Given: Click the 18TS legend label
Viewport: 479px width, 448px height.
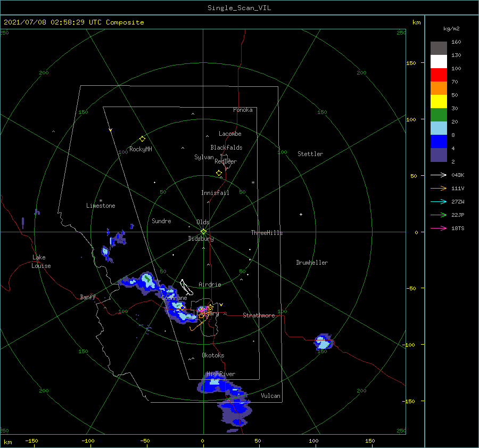Looking at the screenshot, I should click(458, 228).
